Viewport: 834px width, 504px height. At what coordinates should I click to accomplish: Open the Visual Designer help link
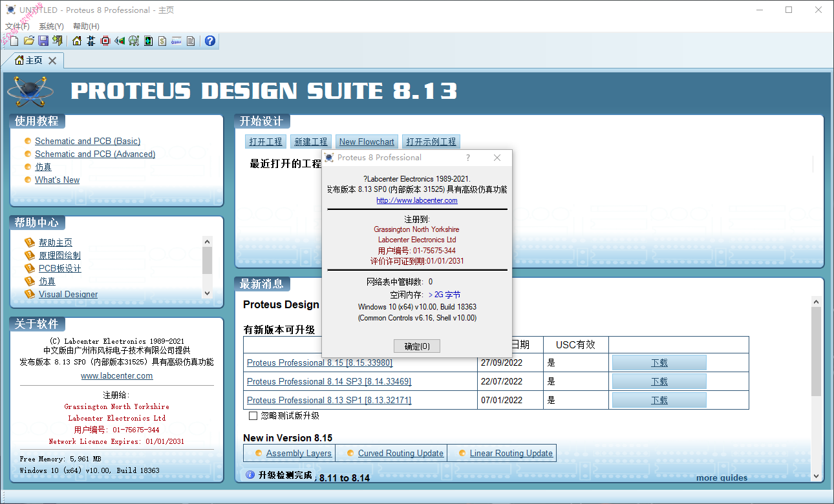(x=69, y=294)
